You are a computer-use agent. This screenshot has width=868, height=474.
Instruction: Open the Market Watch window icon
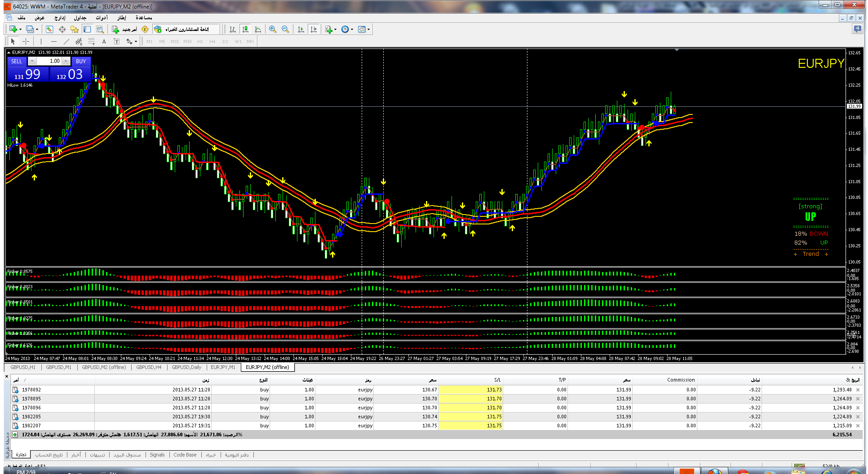pyautogui.click(x=49, y=29)
